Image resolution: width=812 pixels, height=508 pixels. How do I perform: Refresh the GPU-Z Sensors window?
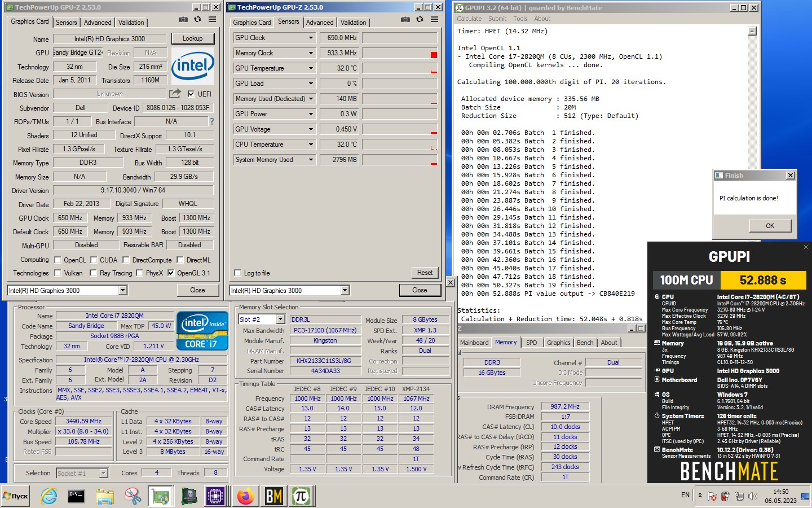pyautogui.click(x=420, y=19)
